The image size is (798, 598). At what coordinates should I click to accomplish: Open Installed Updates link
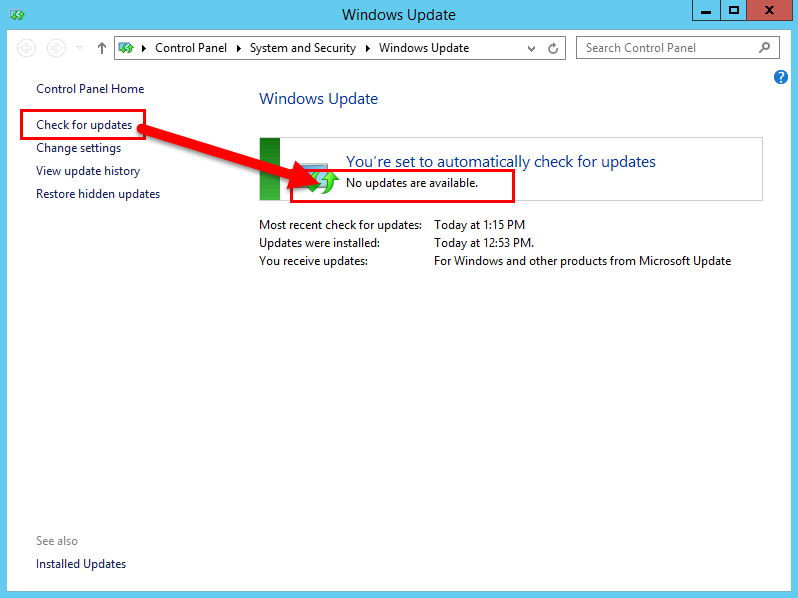coord(81,564)
